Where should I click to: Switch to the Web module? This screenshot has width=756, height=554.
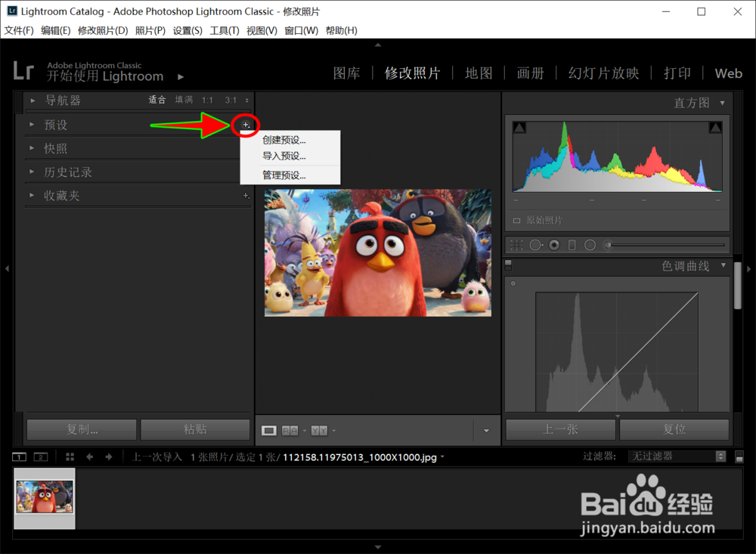(x=729, y=73)
